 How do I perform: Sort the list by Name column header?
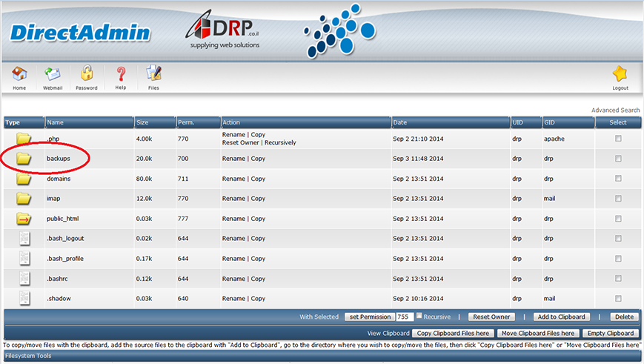tap(56, 122)
